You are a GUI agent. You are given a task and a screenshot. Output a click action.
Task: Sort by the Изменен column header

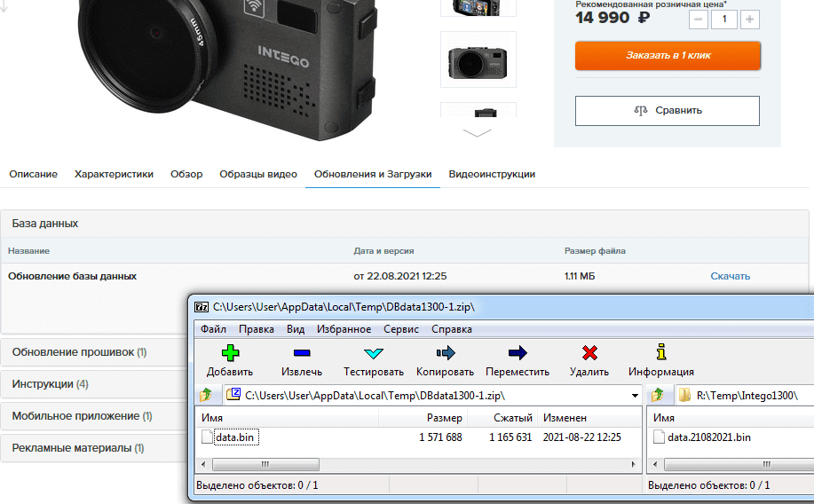(589, 418)
